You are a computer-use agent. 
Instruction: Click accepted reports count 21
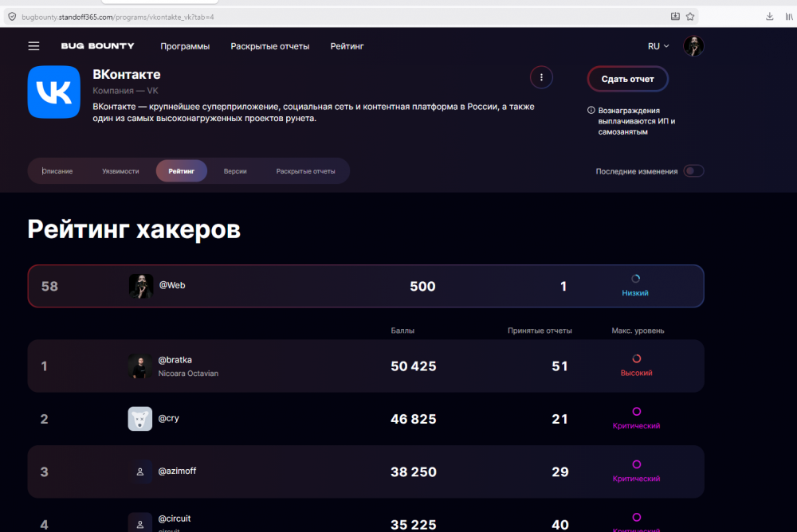(x=559, y=419)
